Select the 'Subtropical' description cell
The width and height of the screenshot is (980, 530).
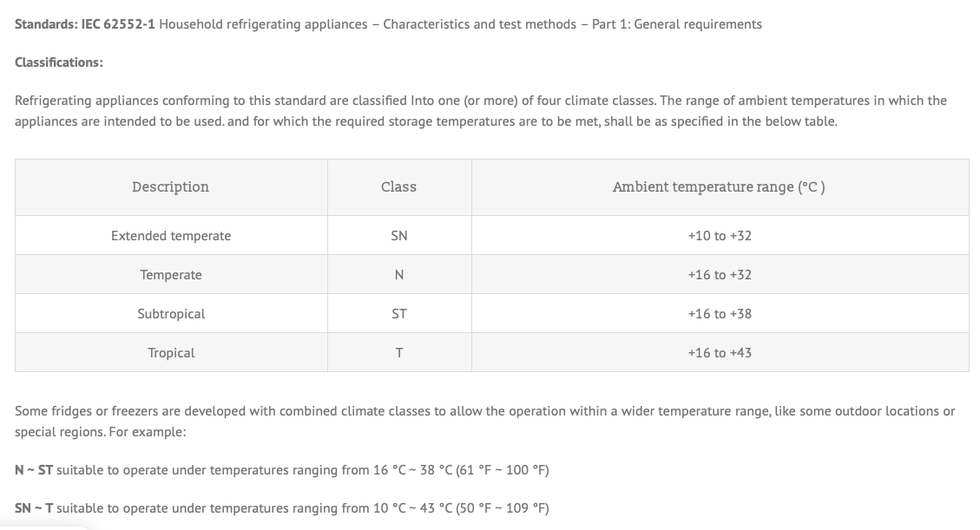coord(171,314)
